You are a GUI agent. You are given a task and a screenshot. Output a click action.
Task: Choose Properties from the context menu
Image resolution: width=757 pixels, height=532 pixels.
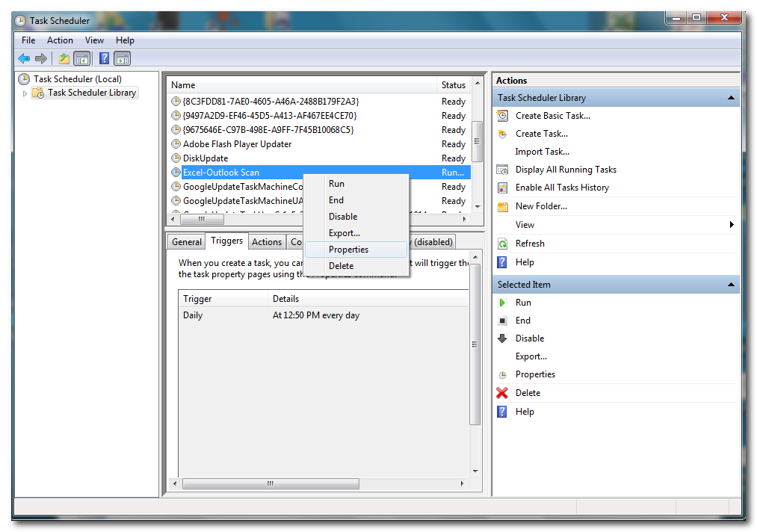click(348, 250)
